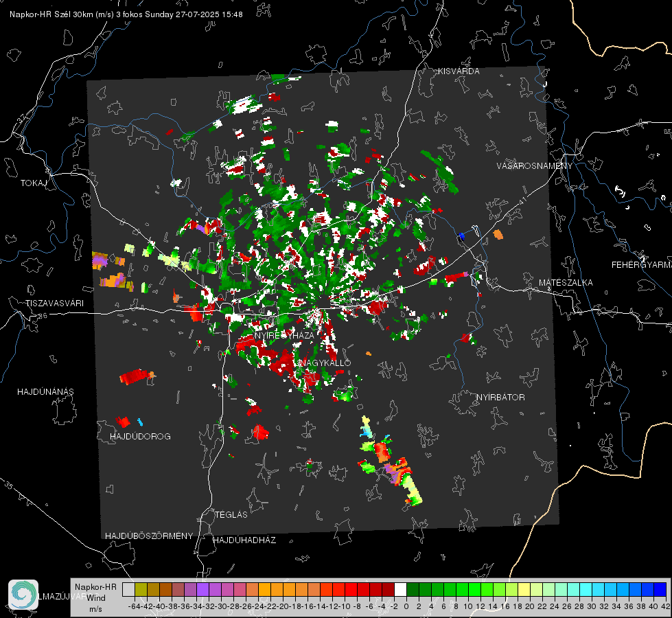
Task: Select the MÁTÉSZALKA town label
Action: pos(566,283)
